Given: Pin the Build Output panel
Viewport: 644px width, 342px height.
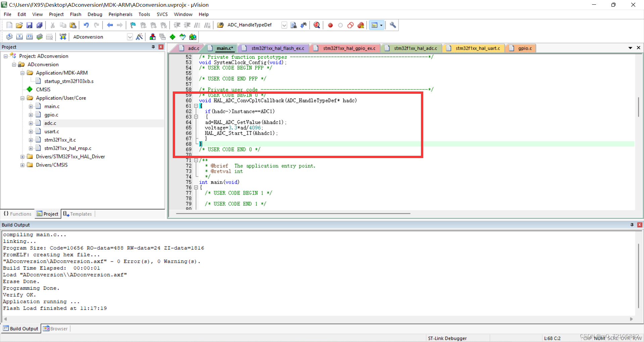Looking at the screenshot, I should (632, 224).
